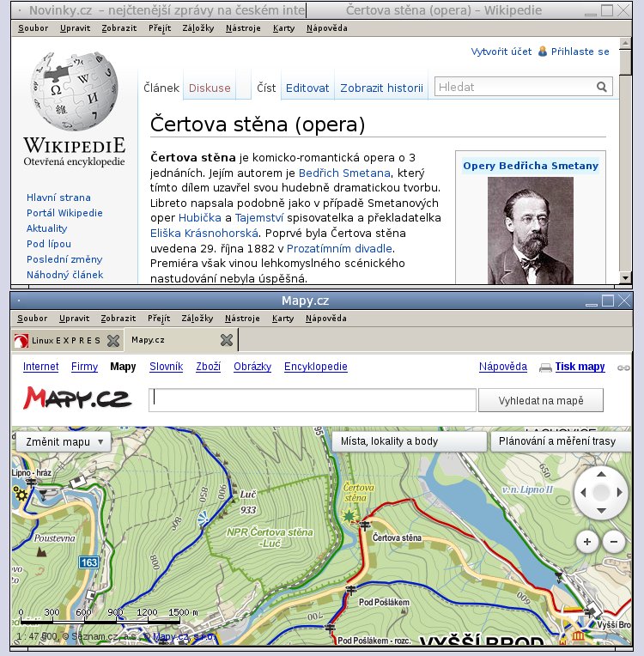
Task: Click the user icon beside Přihlaste se
Action: [x=543, y=52]
